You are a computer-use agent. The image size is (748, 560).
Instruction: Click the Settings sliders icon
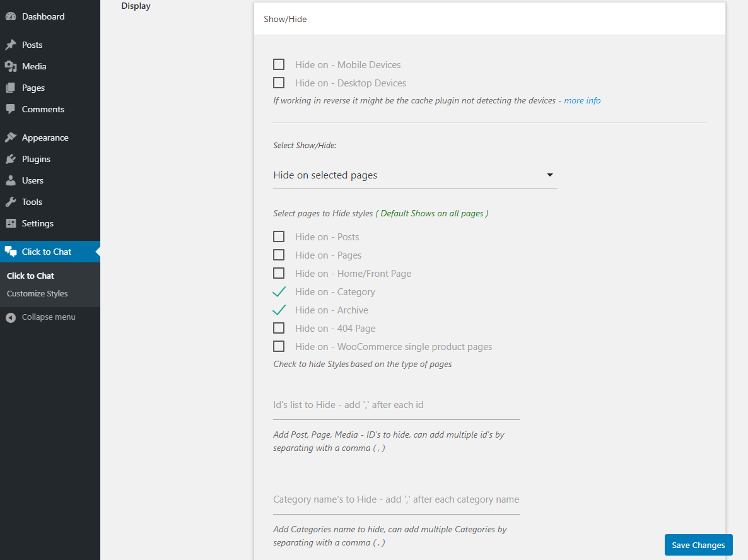coord(11,223)
